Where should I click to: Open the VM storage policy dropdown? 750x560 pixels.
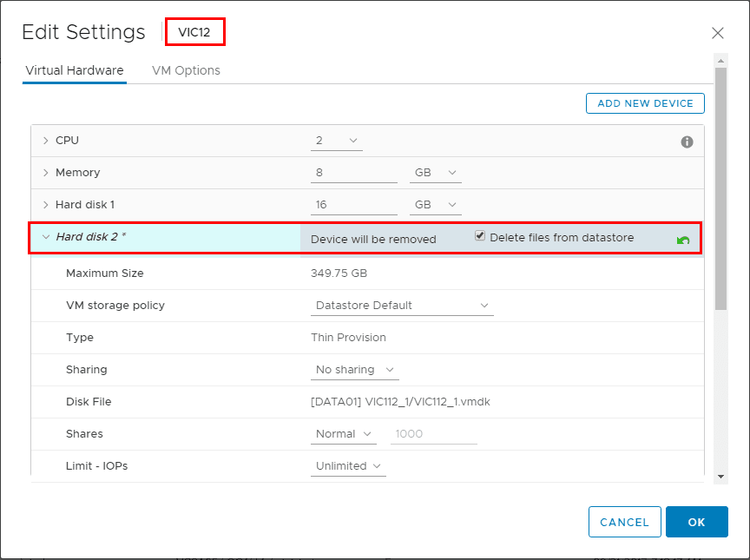click(x=402, y=306)
